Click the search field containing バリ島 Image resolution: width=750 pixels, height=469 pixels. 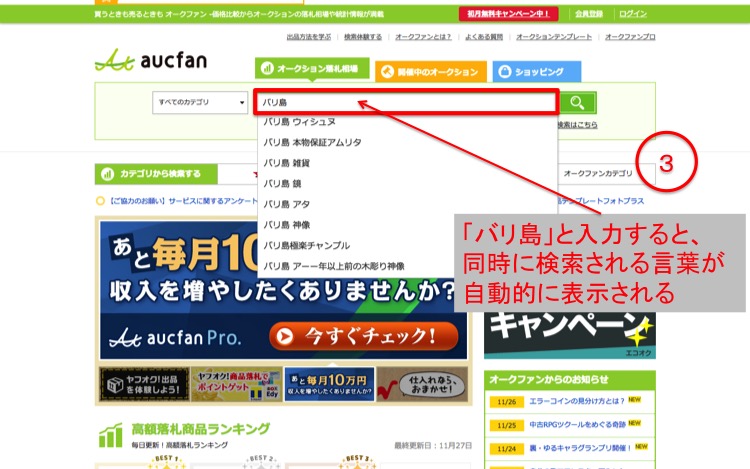coord(406,102)
